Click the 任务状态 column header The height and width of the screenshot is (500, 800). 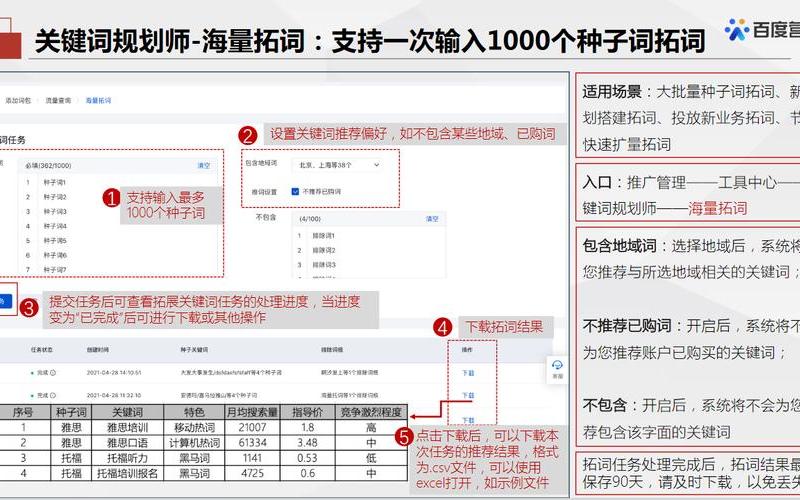[x=41, y=350]
